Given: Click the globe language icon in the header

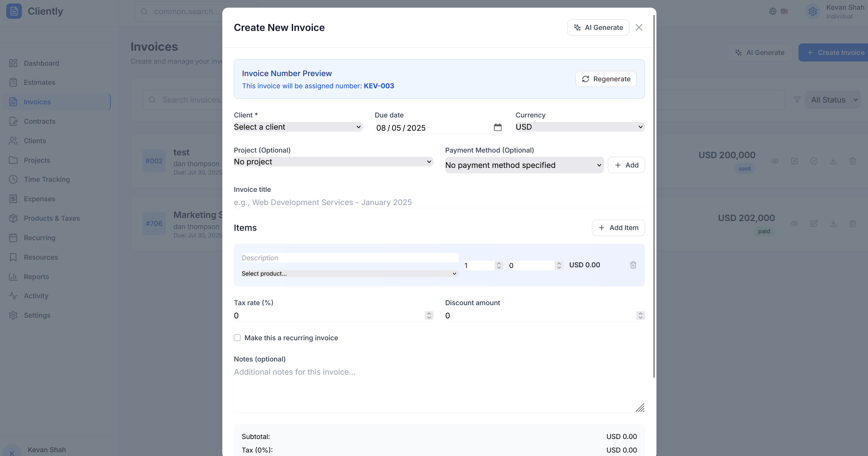Looking at the screenshot, I should [772, 11].
